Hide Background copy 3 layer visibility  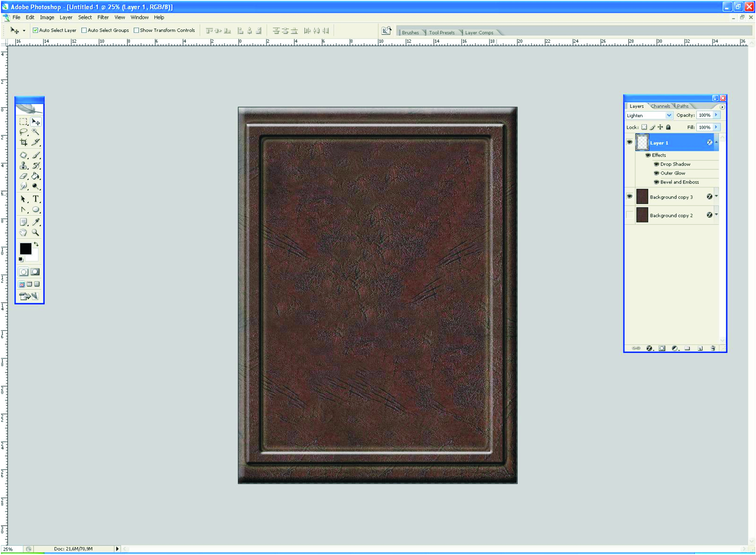pyautogui.click(x=629, y=197)
